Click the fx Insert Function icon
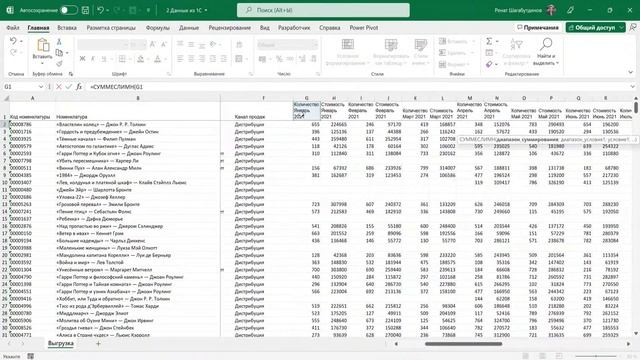This screenshot has height=360, width=640. point(79,87)
